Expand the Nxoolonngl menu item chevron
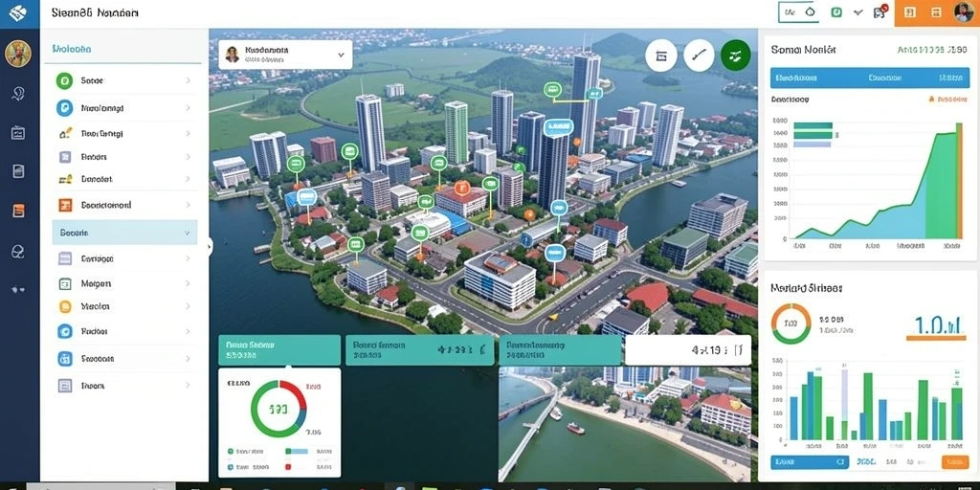This screenshot has height=490, width=980. tap(189, 108)
